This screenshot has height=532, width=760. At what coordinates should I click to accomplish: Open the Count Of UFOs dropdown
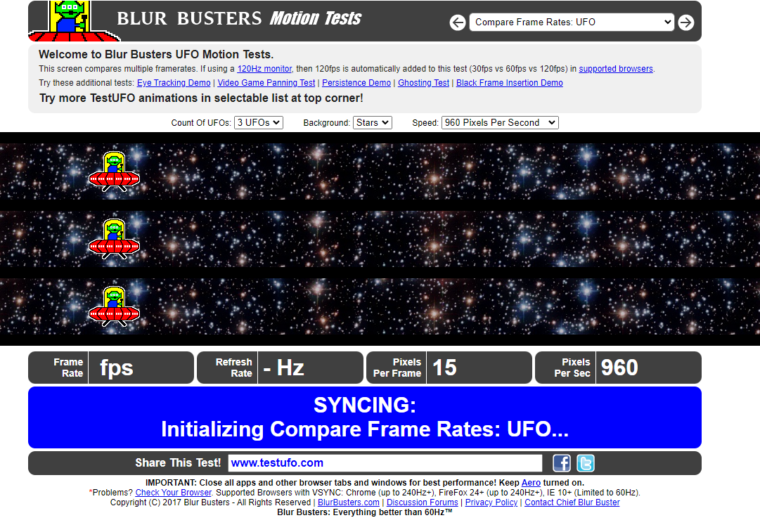pos(258,122)
